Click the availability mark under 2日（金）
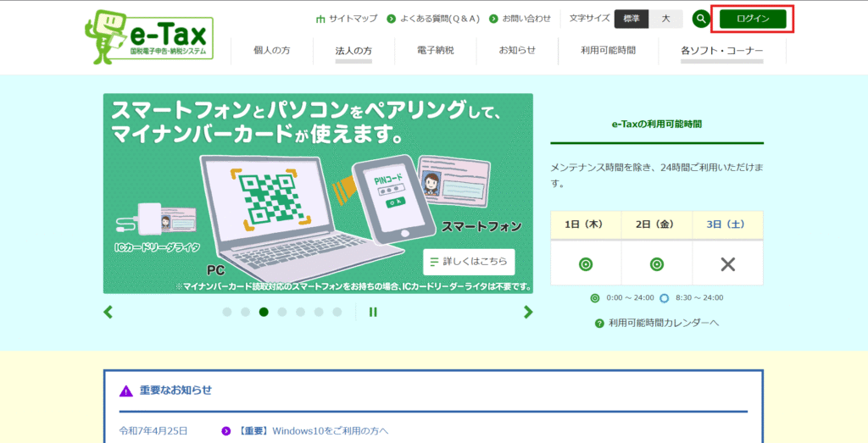This screenshot has height=443, width=868. (657, 264)
